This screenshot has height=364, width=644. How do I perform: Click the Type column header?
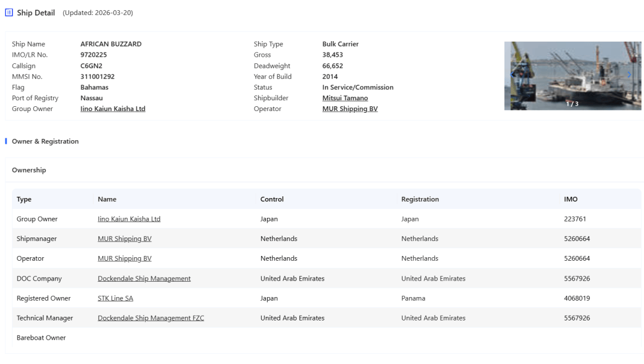24,199
